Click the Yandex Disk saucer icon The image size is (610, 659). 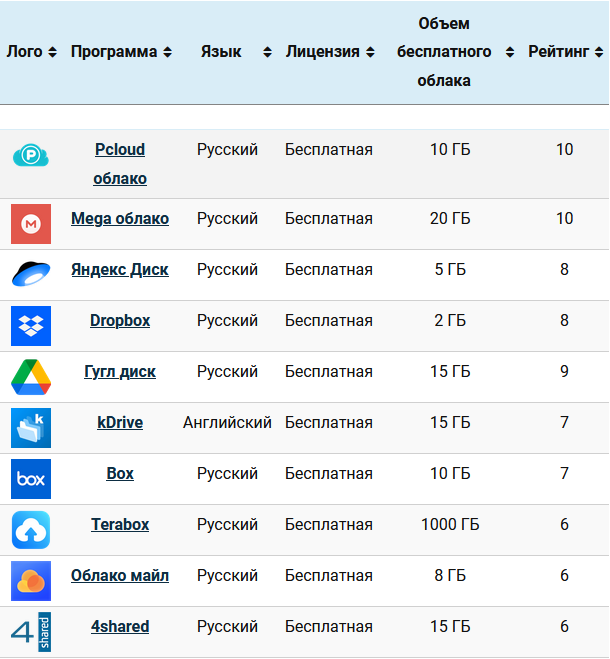(31, 274)
